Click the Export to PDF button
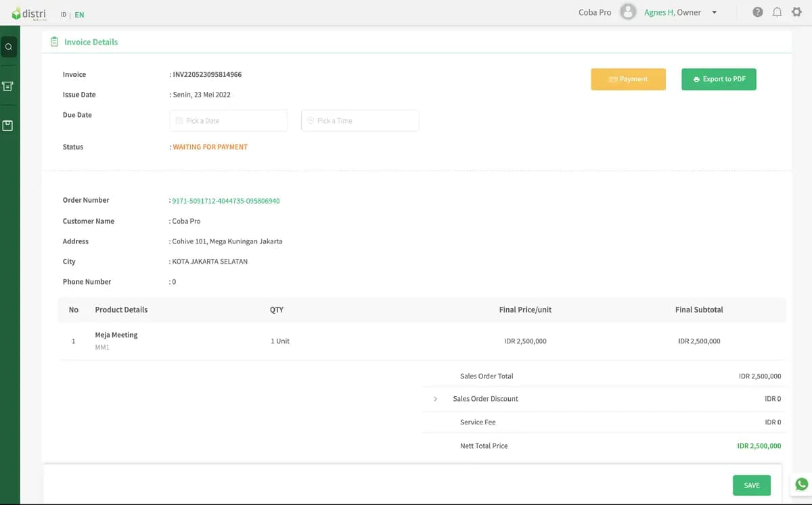Screen dimensions: 812x505 pos(719,79)
